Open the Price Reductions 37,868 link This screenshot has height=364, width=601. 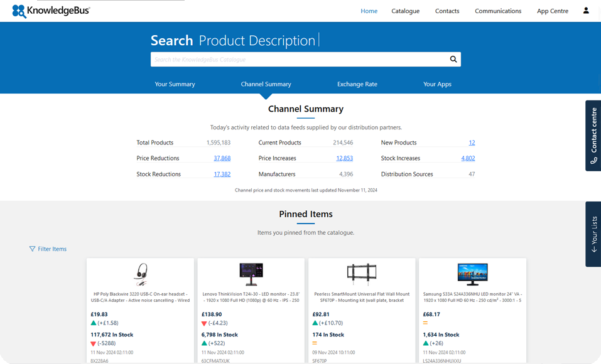click(222, 158)
